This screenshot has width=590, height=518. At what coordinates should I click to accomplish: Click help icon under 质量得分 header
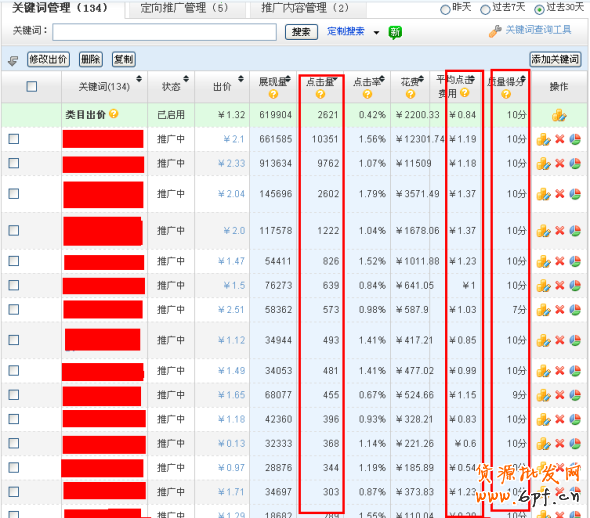click(506, 94)
